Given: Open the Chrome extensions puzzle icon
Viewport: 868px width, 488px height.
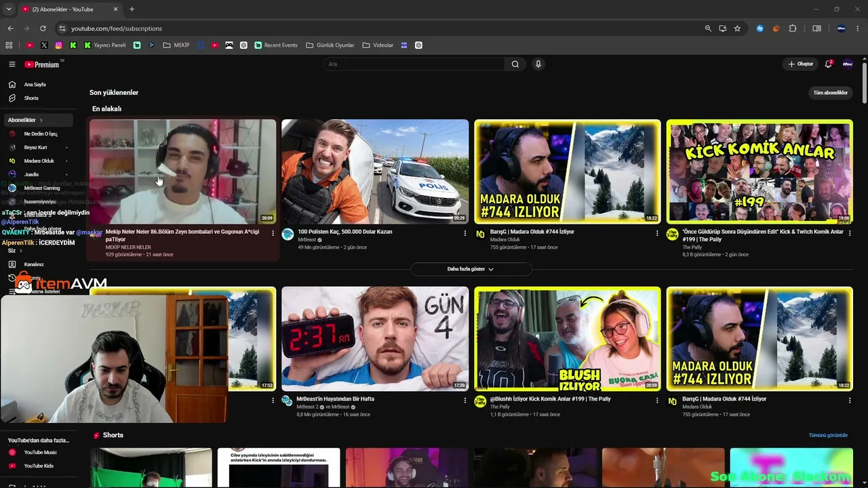Looking at the screenshot, I should tap(793, 28).
